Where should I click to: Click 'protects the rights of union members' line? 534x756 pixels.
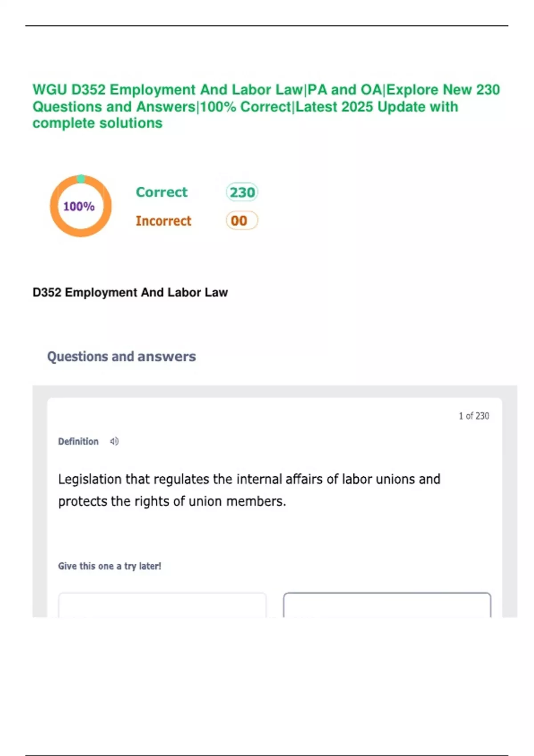172,502
